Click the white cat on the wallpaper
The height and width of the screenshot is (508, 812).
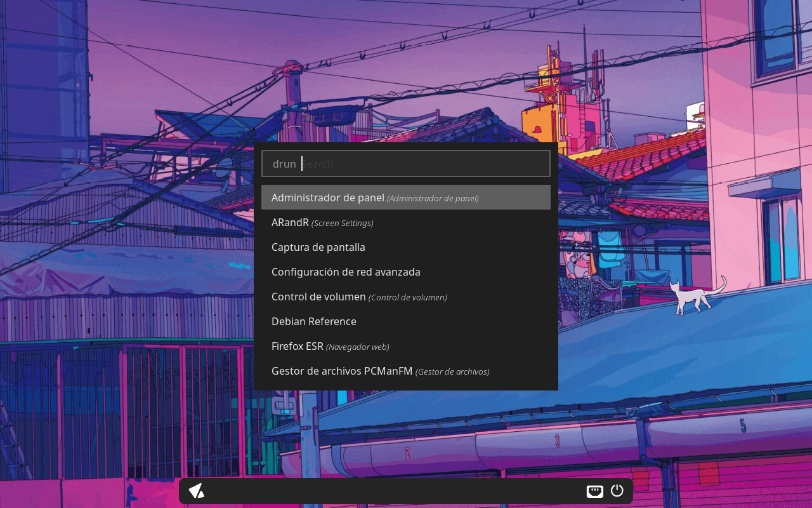(x=695, y=297)
